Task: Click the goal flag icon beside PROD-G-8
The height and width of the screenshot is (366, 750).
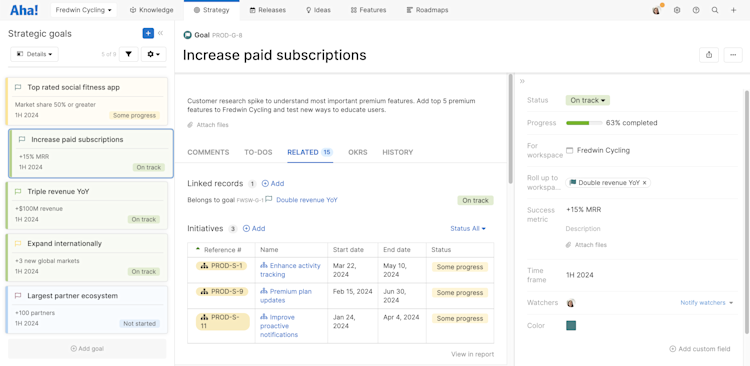Action: (188, 35)
